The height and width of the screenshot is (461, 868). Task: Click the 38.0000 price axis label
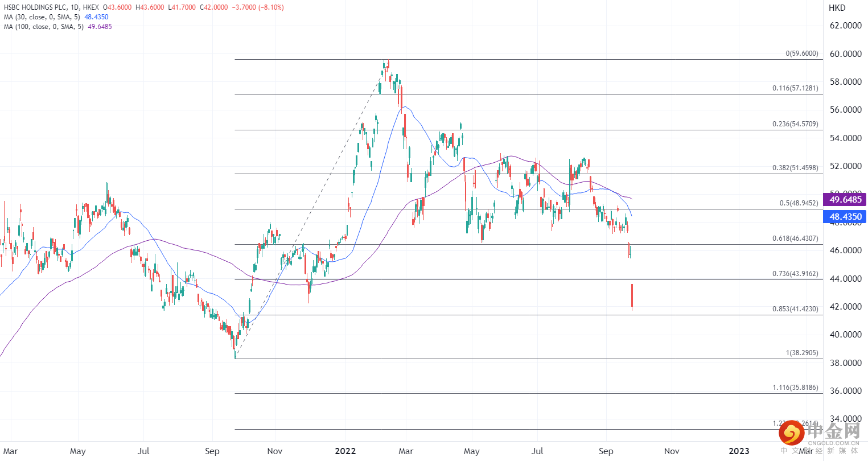[845, 363]
